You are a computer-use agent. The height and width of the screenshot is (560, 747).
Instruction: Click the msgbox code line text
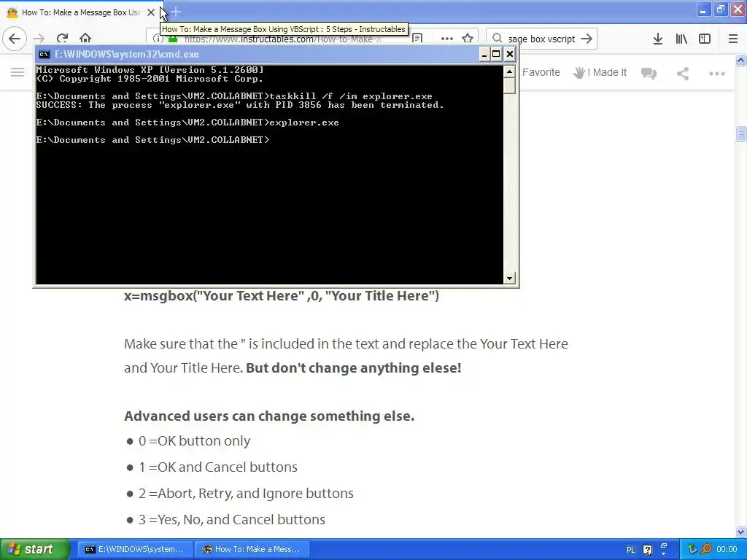[x=281, y=296]
